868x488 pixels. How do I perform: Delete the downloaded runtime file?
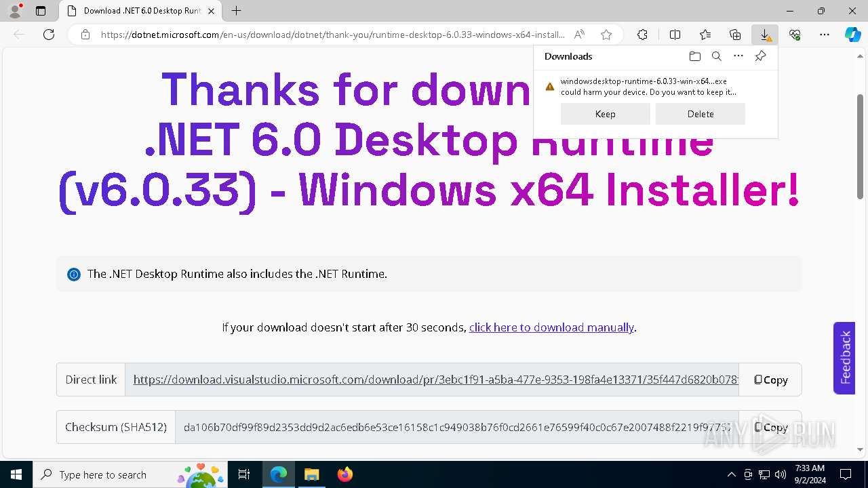(701, 114)
